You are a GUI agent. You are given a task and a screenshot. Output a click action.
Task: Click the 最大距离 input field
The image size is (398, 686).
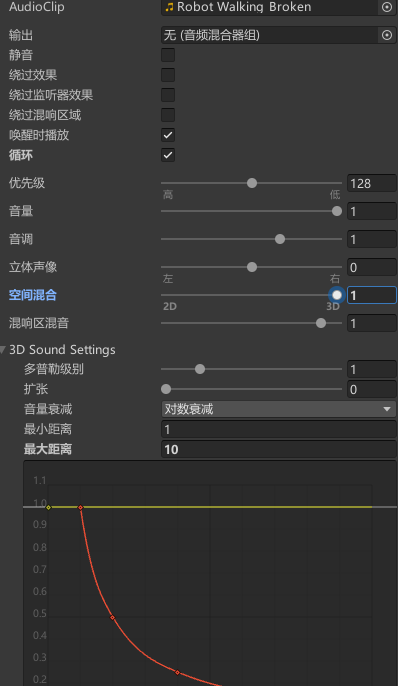point(279,449)
